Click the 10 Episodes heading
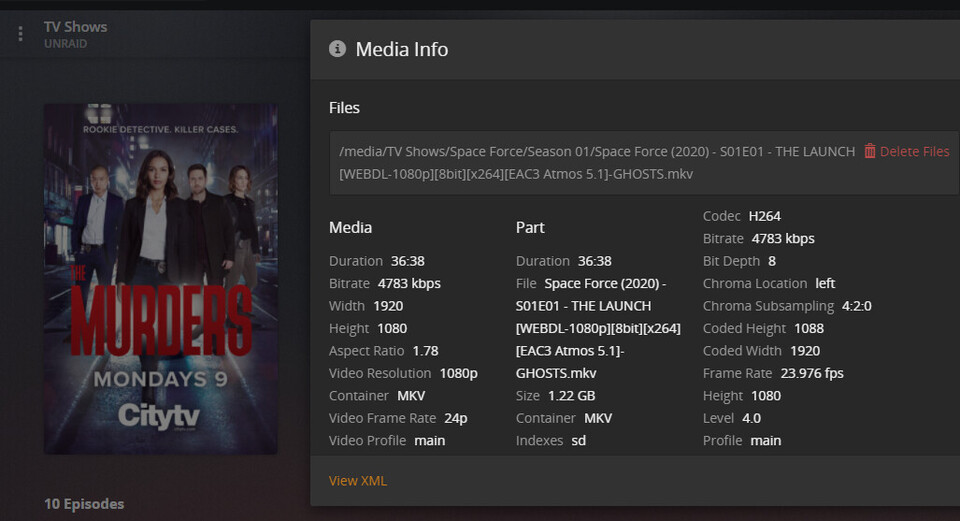Viewport: 960px width, 521px height. coord(84,504)
